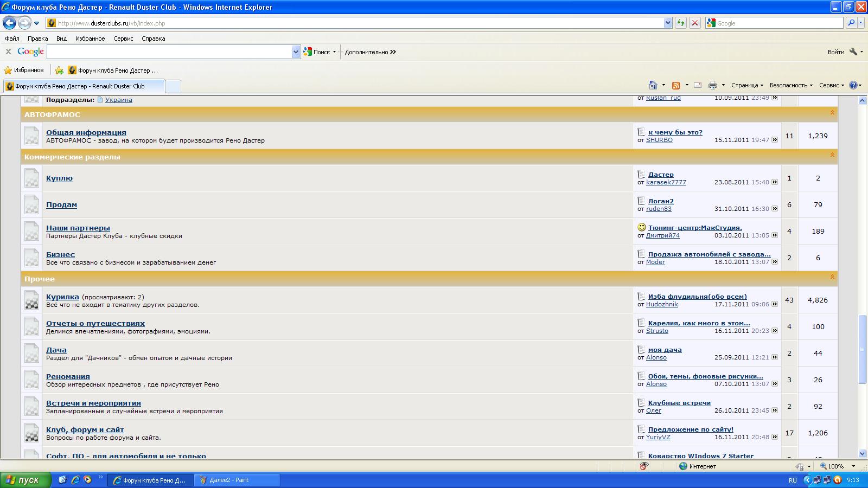Go to last post arrow in Курилка row
868x488 pixels.
[x=775, y=304]
